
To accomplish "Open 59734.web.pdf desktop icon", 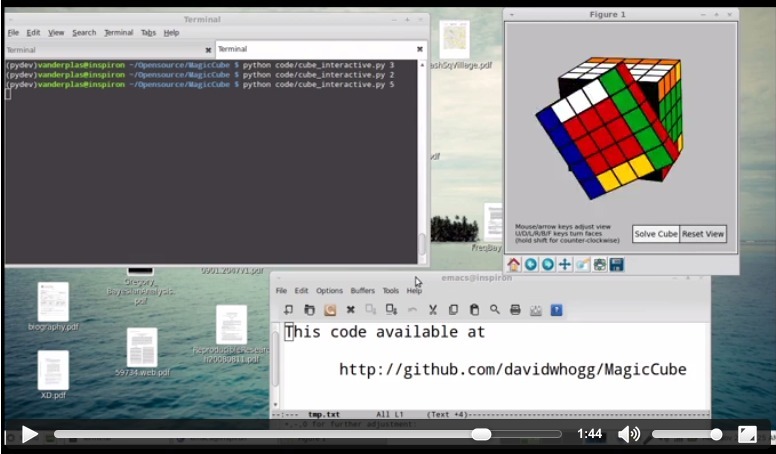I will point(142,348).
